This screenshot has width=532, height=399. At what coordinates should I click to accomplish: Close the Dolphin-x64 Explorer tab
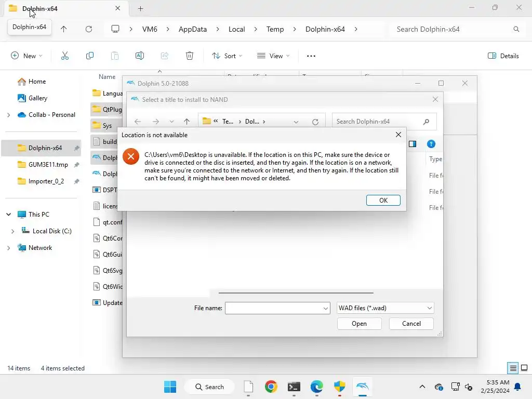point(118,8)
